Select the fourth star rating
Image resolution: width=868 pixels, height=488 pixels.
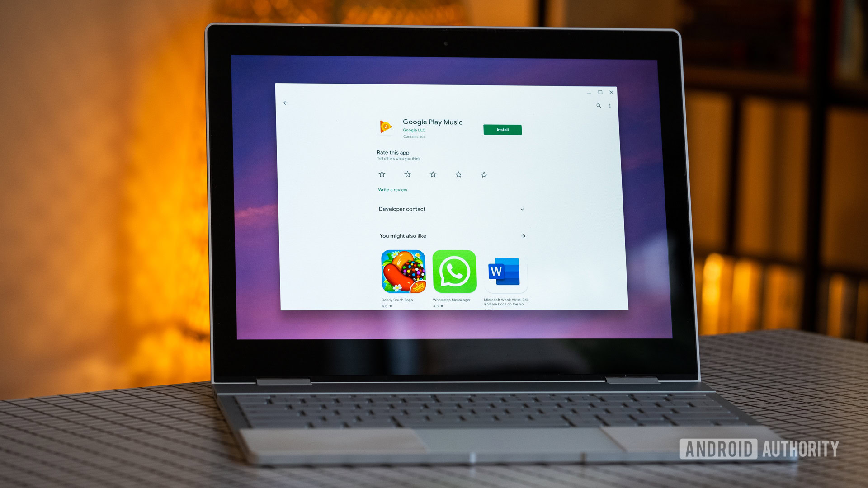[459, 174]
